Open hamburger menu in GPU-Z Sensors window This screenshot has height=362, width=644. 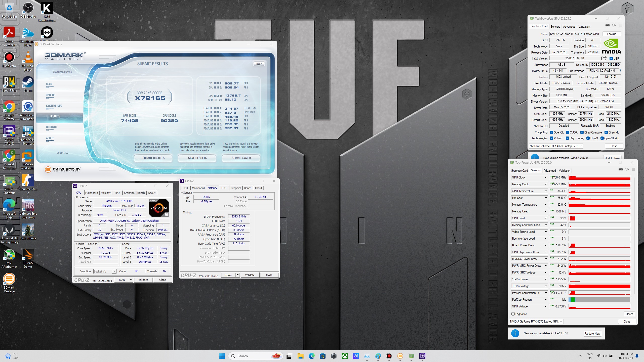[x=633, y=169]
